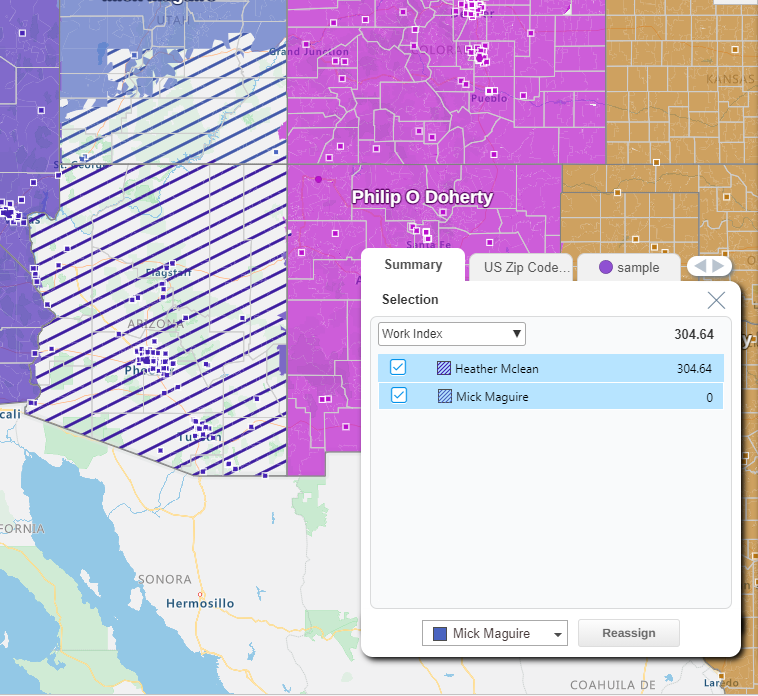Close the Selection panel
758x696 pixels.
716,300
